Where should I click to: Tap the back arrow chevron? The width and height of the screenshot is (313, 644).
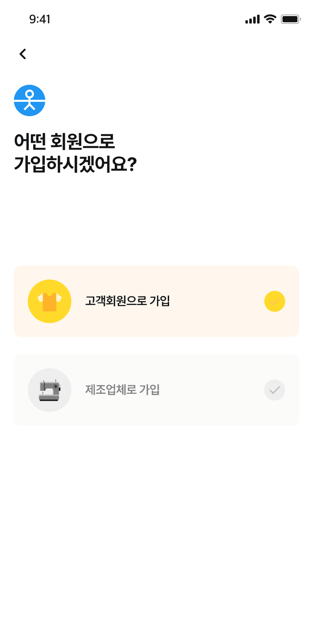23,54
